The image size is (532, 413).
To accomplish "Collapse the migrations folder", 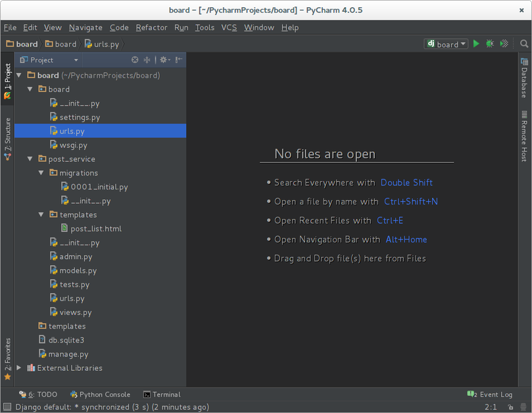I will tap(41, 173).
